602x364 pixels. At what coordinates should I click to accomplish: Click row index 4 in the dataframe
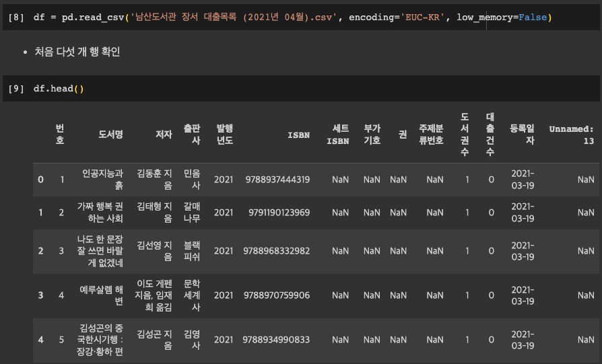click(x=40, y=340)
